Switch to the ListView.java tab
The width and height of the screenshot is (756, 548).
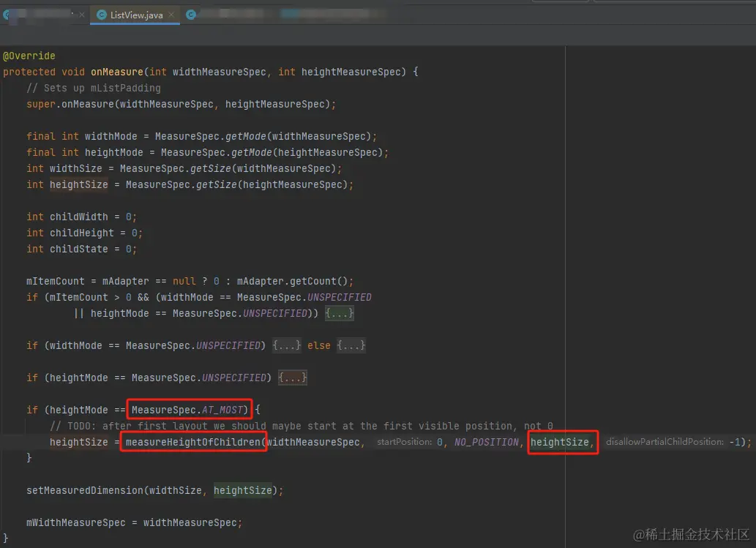tap(135, 15)
